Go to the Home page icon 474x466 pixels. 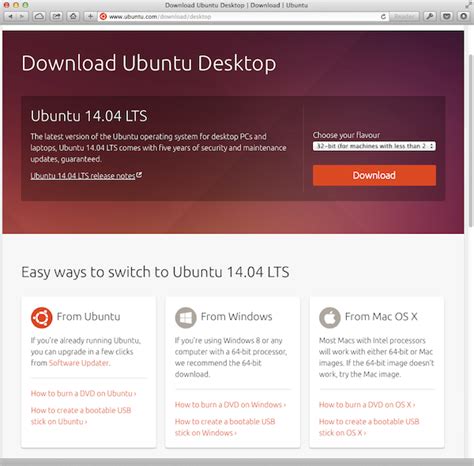73,16
